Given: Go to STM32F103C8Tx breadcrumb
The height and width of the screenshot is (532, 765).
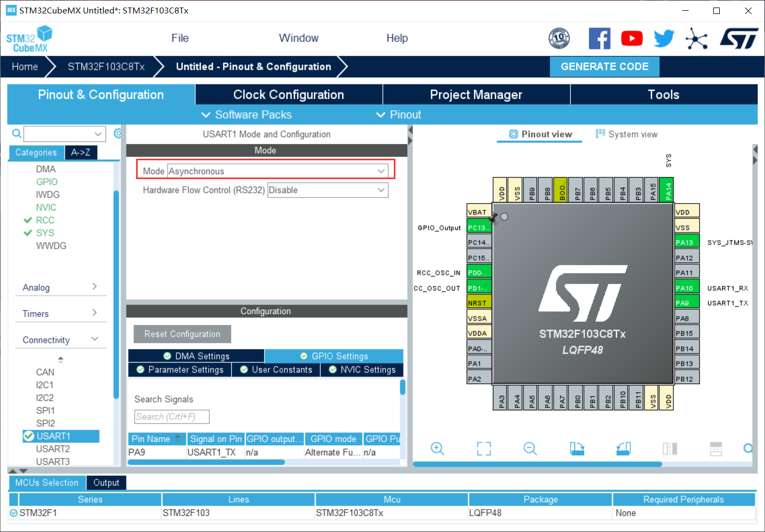Looking at the screenshot, I should tap(106, 67).
